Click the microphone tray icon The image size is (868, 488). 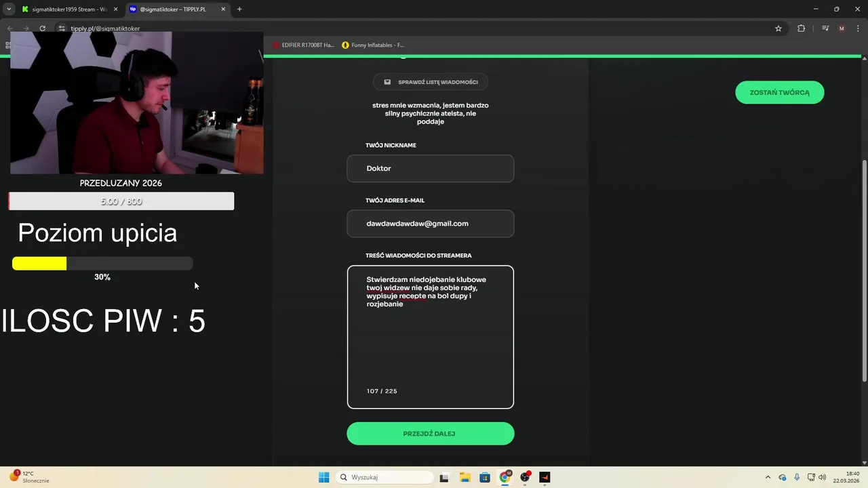pos(797,477)
